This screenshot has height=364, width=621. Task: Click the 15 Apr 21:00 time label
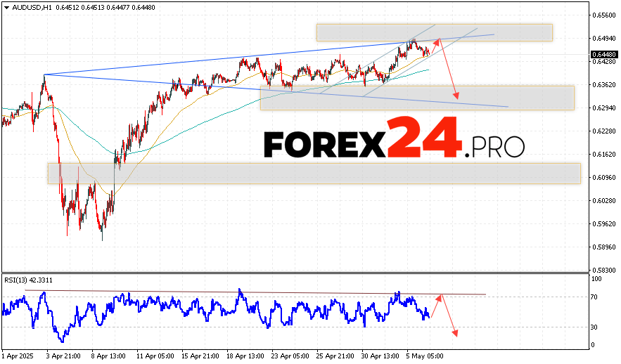[200, 356]
